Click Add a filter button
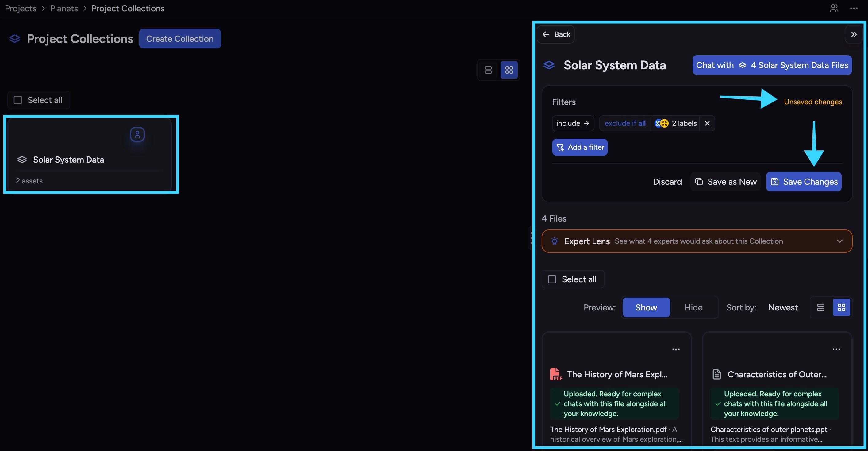Viewport: 868px width, 451px height. (580, 147)
